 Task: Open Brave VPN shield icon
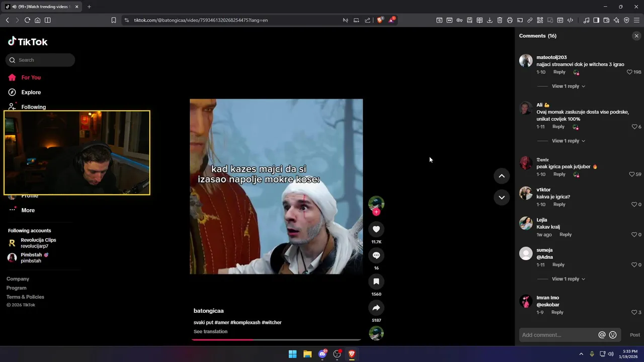coord(626,20)
